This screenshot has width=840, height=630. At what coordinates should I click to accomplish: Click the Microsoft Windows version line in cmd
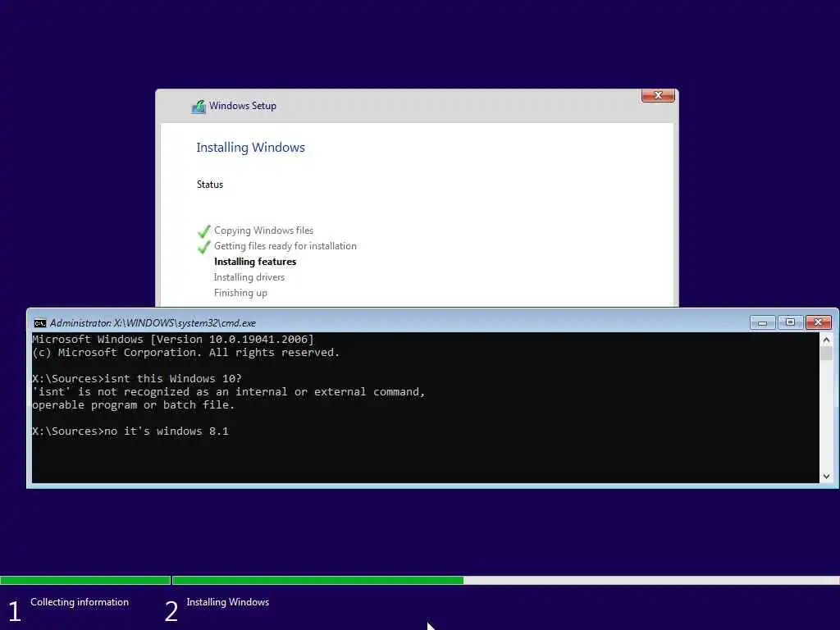click(x=173, y=339)
